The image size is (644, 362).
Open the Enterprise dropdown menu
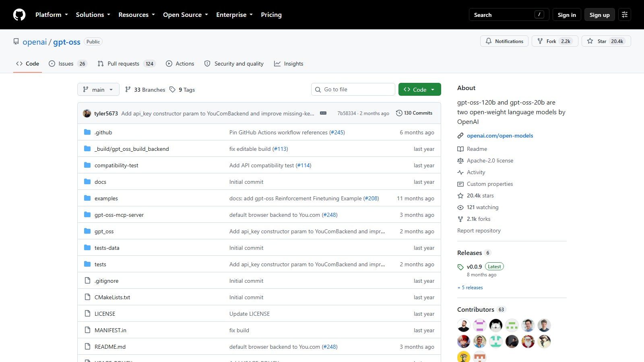coord(234,14)
